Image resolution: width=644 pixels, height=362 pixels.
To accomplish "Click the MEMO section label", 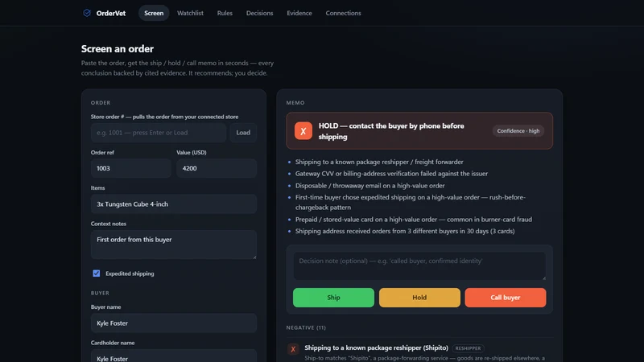I will click(x=295, y=103).
